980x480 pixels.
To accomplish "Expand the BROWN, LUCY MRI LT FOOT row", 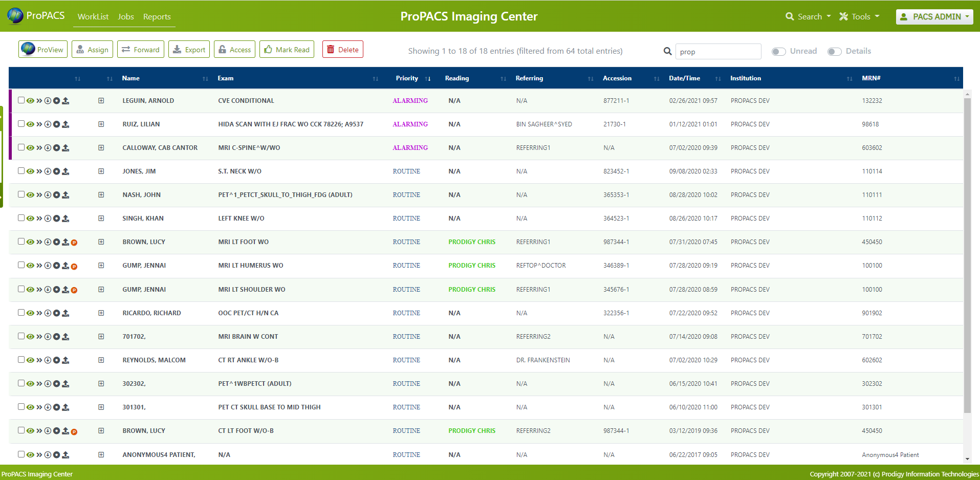I will [x=101, y=242].
